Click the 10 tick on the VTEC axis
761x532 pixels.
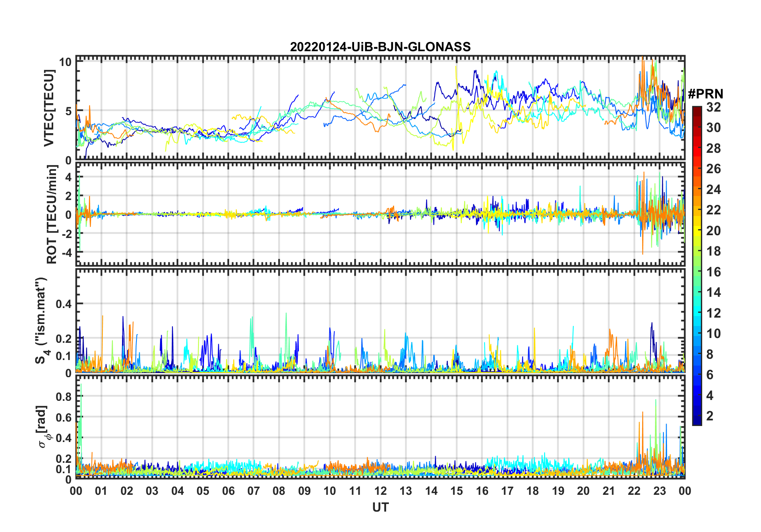[x=66, y=62]
